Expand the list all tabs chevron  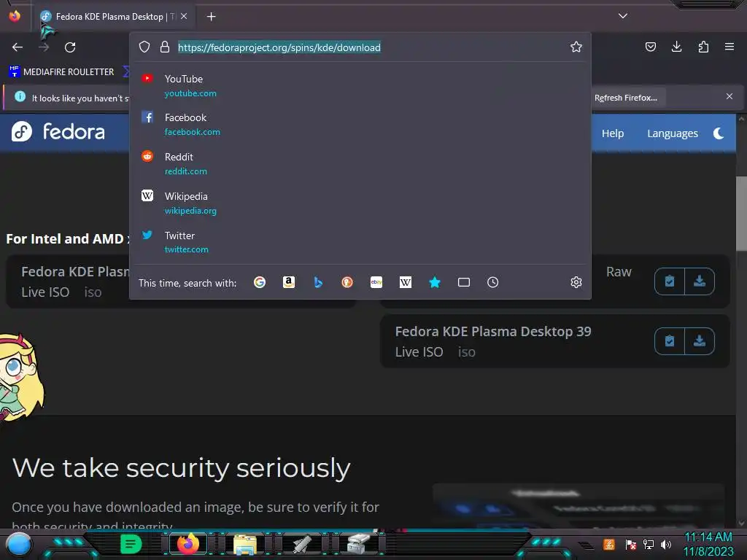point(623,16)
